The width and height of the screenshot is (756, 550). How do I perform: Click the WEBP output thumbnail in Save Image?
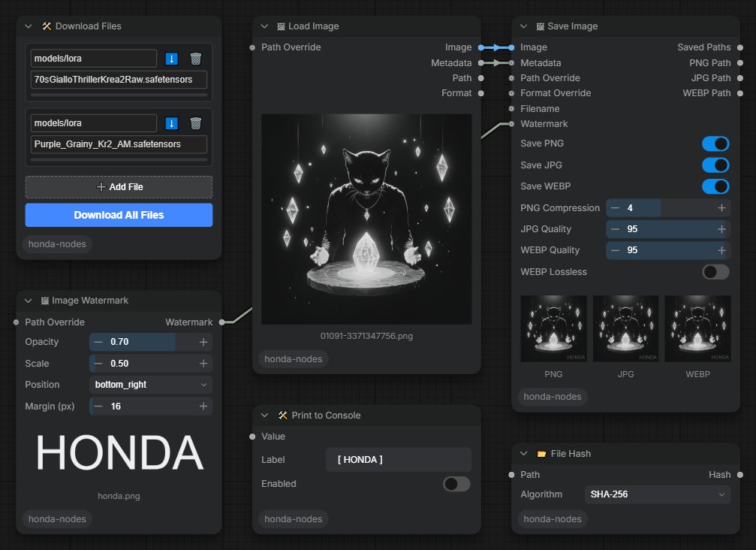pyautogui.click(x=697, y=328)
